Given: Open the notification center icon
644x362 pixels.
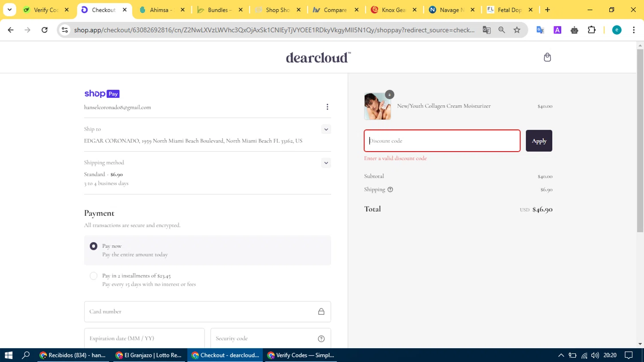Looking at the screenshot, I should click(x=629, y=355).
